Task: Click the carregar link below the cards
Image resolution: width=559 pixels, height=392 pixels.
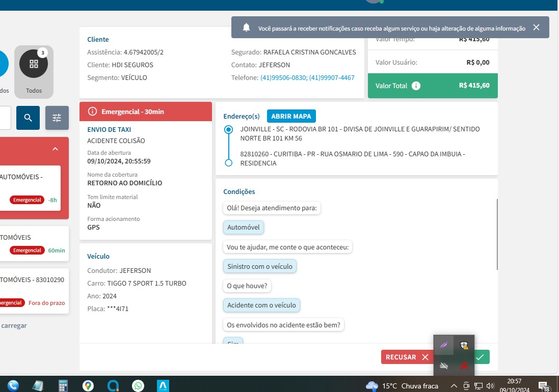Action: coord(14,325)
